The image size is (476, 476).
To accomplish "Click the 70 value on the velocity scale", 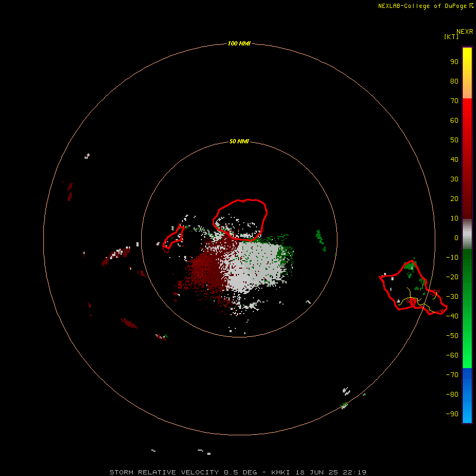I will (x=454, y=101).
